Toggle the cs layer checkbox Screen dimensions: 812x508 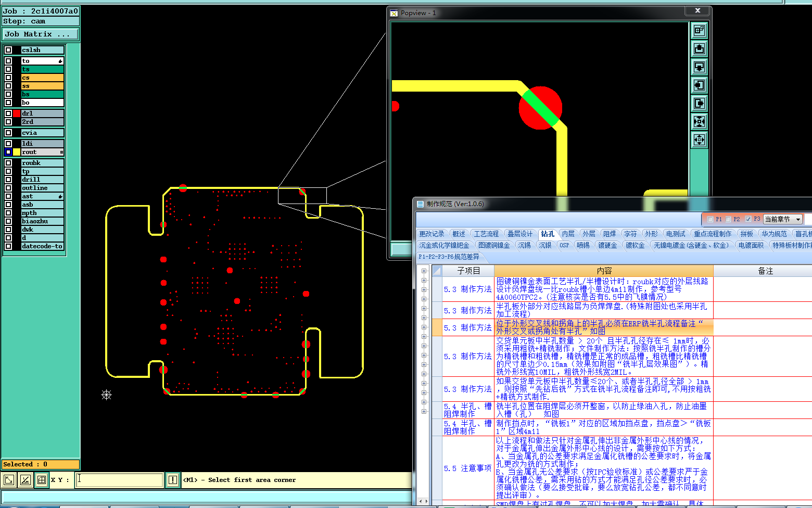(8, 78)
